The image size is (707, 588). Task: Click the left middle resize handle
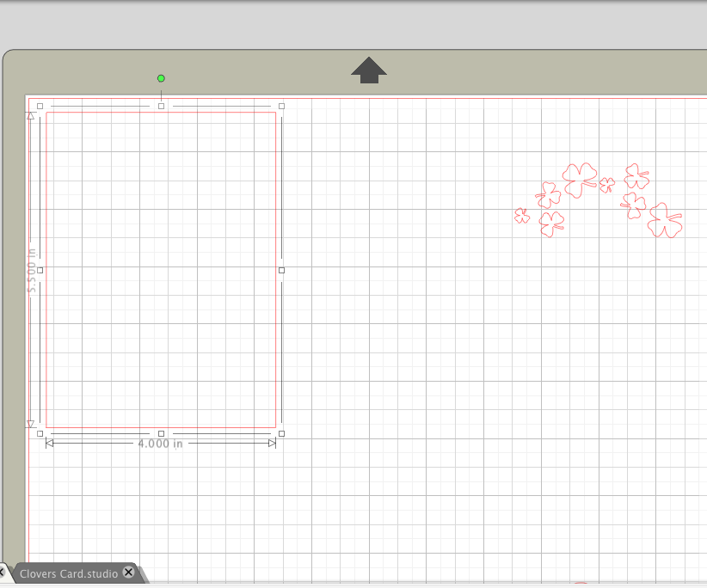click(41, 270)
